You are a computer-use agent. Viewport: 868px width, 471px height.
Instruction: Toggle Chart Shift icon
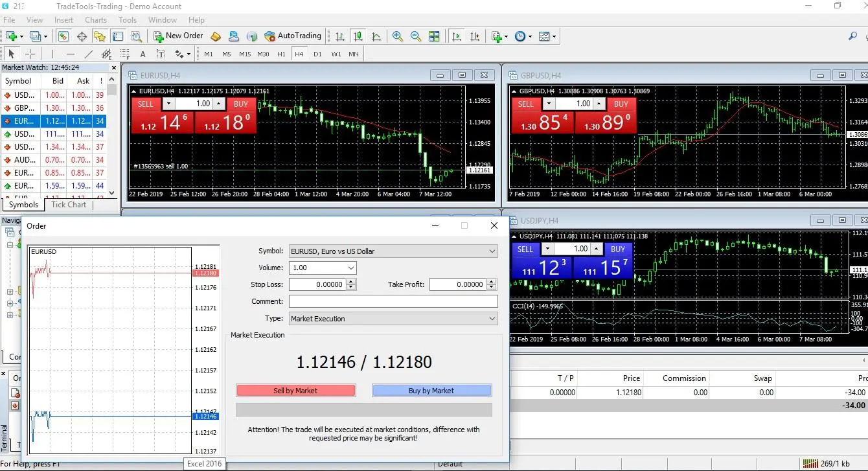coord(475,36)
